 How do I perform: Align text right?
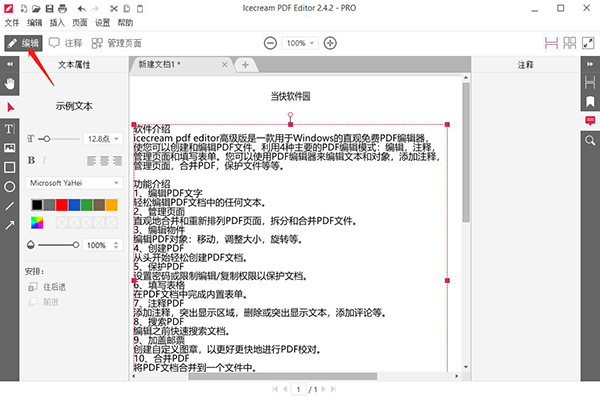117,161
